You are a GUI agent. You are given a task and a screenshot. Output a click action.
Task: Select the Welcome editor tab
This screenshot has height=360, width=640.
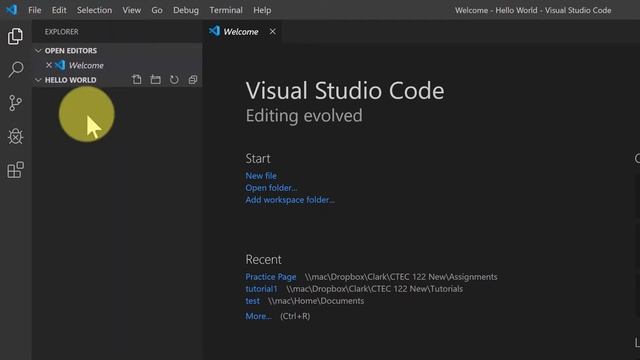241,32
